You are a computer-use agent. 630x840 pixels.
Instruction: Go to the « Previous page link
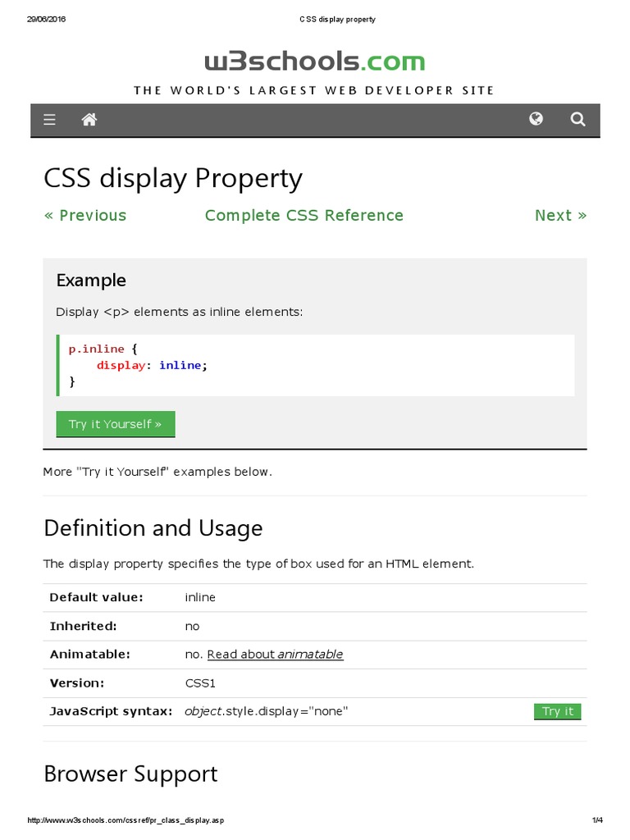pos(85,215)
